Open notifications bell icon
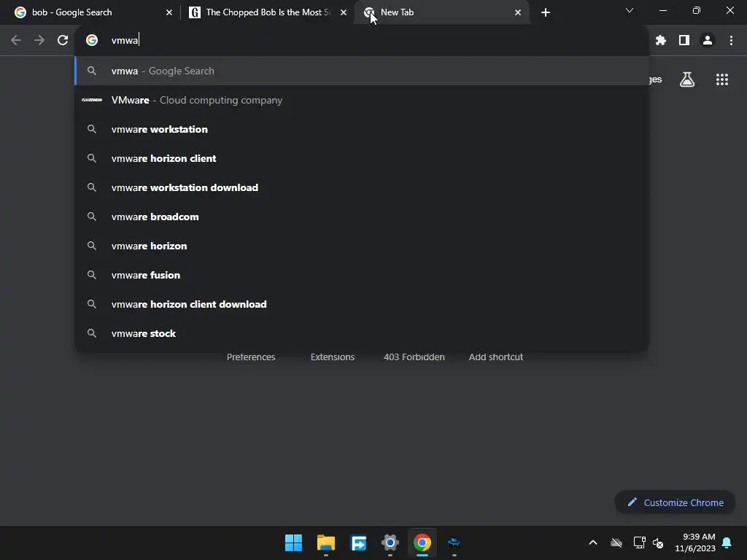 point(727,542)
